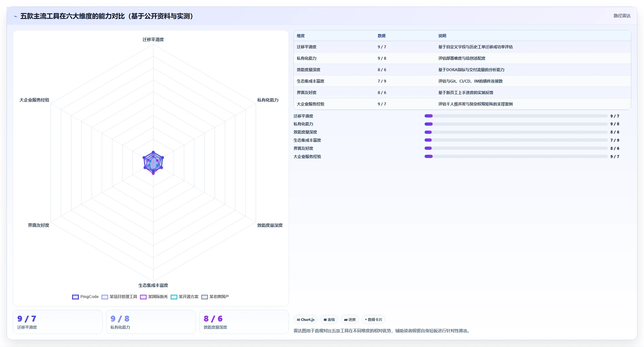The height and width of the screenshot is (347, 644).
Task: Click the small icon before the page title
Action: 15,16
